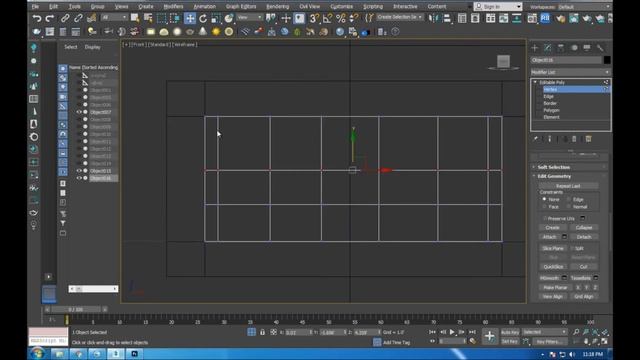Activate the Select and Link tool
Viewport: 640px width, 360px height.
[65, 18]
